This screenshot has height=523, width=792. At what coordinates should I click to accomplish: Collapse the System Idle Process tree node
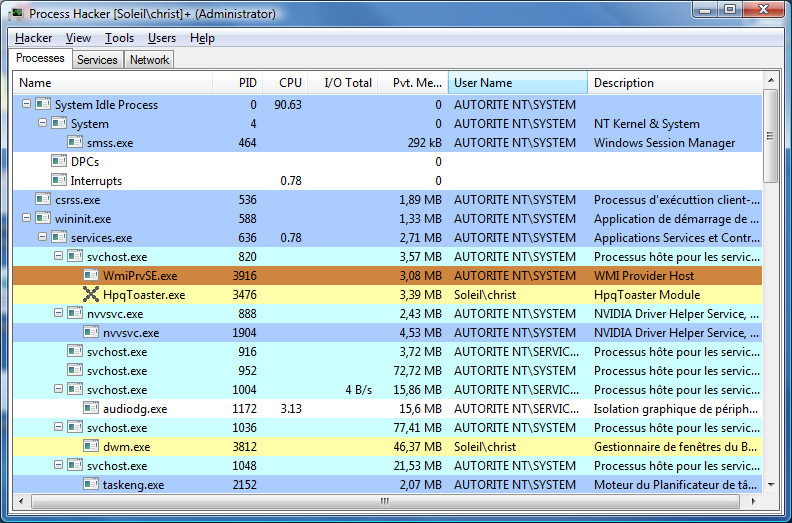point(26,105)
